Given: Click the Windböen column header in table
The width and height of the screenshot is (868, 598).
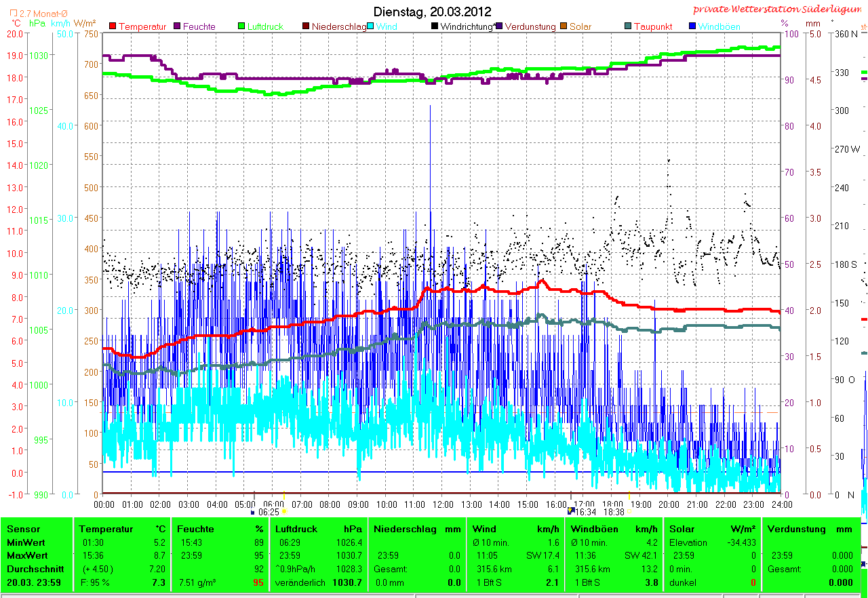Looking at the screenshot, I should pyautogui.click(x=594, y=529).
